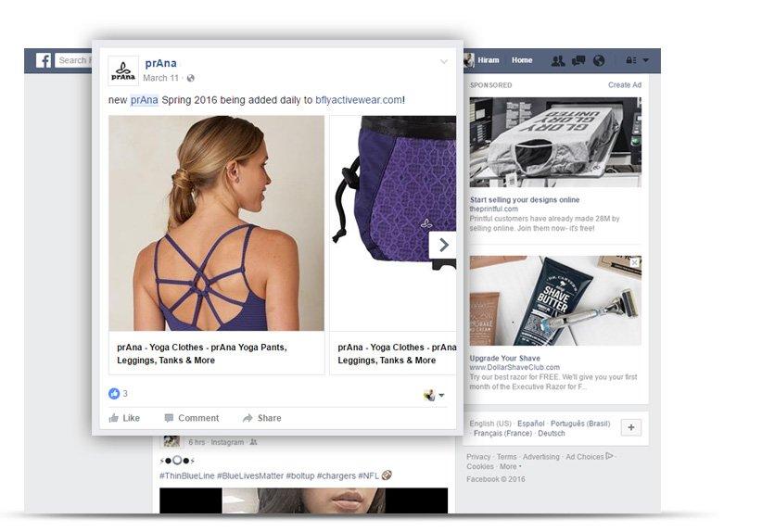Image resolution: width=762 pixels, height=532 pixels.
Task: Open the Friend Requests icon
Action: click(558, 60)
